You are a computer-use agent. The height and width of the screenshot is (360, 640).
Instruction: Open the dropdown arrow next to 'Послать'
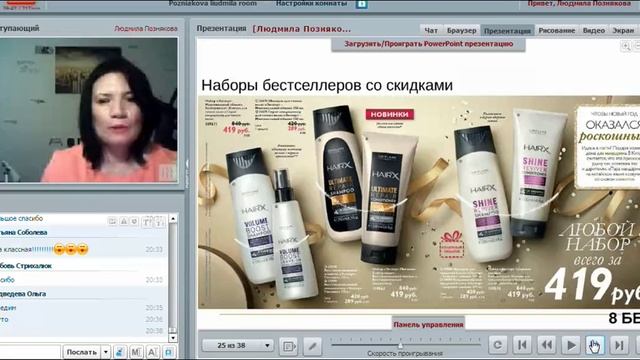tap(106, 352)
